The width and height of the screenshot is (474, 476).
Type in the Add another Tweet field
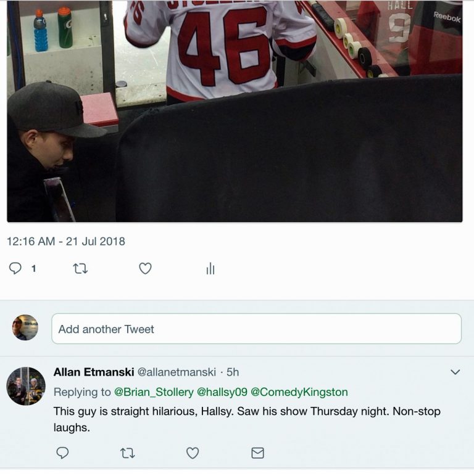256,329
